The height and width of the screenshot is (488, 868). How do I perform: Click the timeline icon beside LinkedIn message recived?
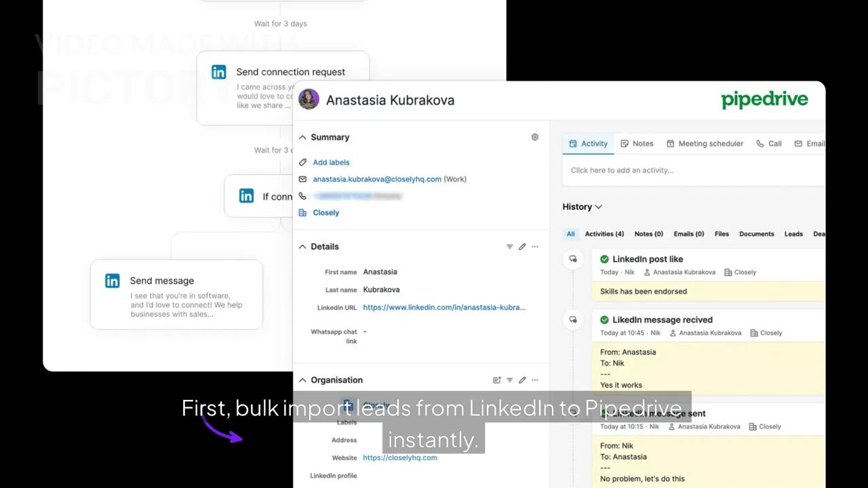[573, 319]
